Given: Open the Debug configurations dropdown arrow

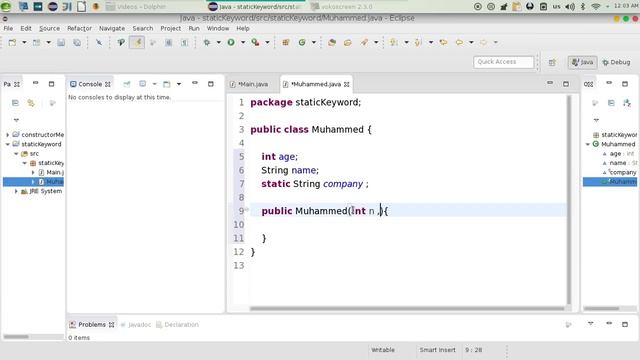Looking at the screenshot, I should pyautogui.click(x=218, y=42).
